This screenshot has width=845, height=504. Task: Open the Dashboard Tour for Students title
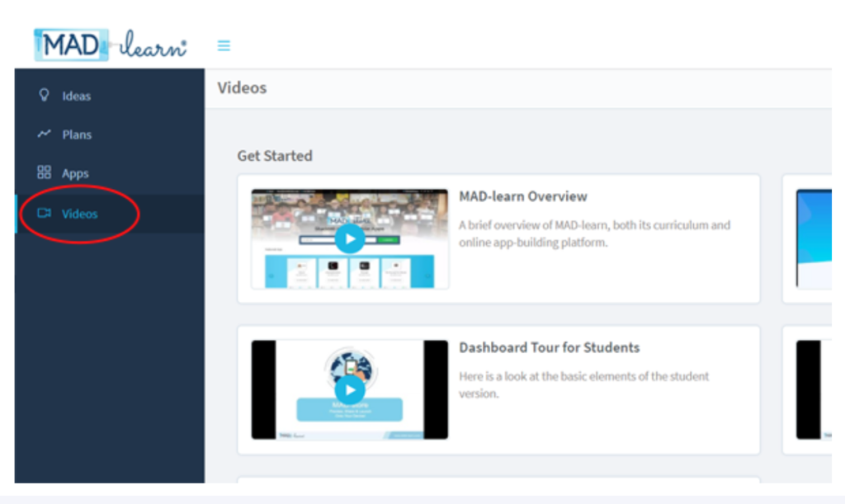[549, 347]
